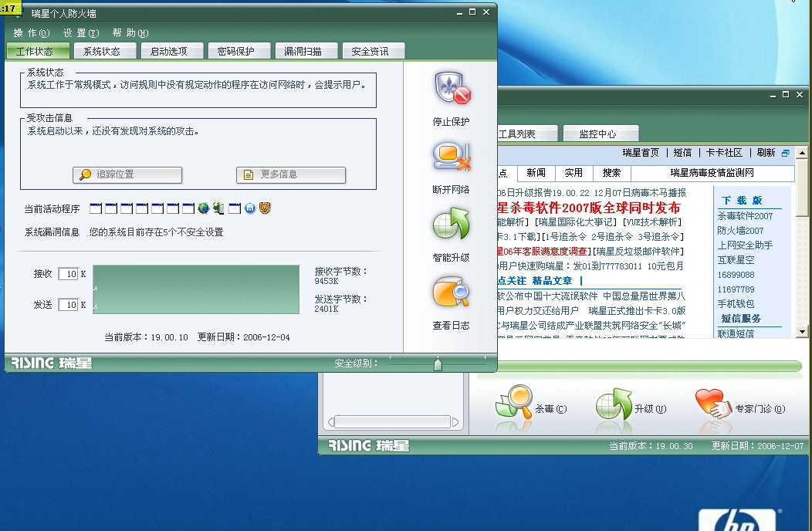Select the lion shield icon in active programs
The width and height of the screenshot is (812, 531).
click(266, 208)
